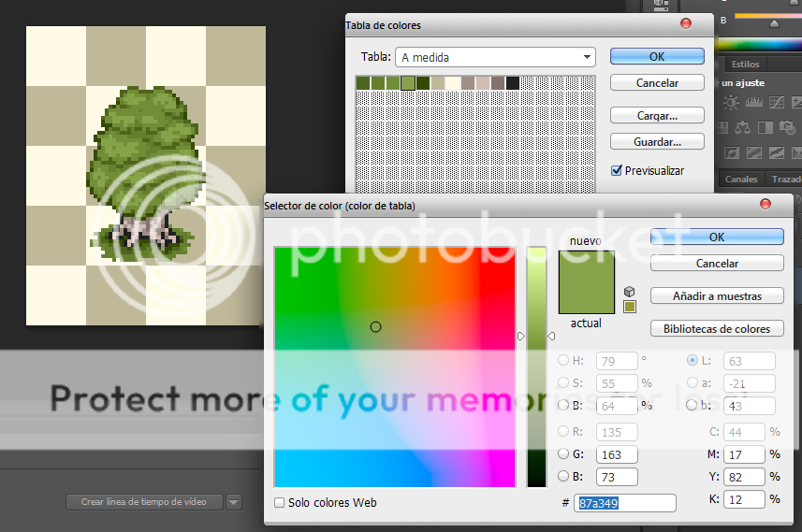Image resolution: width=802 pixels, height=532 pixels.
Task: Toggle the Previsualizar checkbox
Action: 617,170
